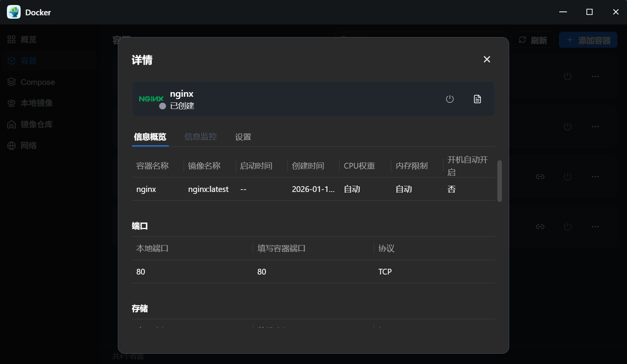Click the 协议 column header
The width and height of the screenshot is (627, 364).
tap(386, 248)
